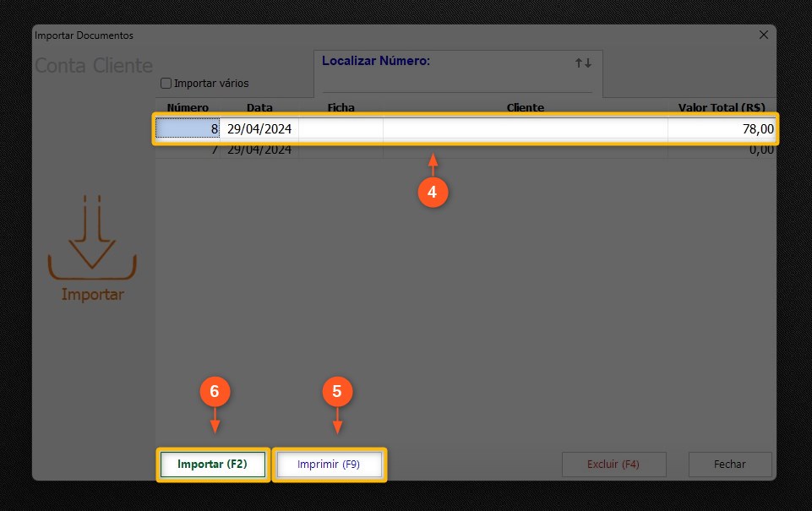Click the Ficha column header
Image resolution: width=812 pixels, height=511 pixels.
tap(341, 108)
